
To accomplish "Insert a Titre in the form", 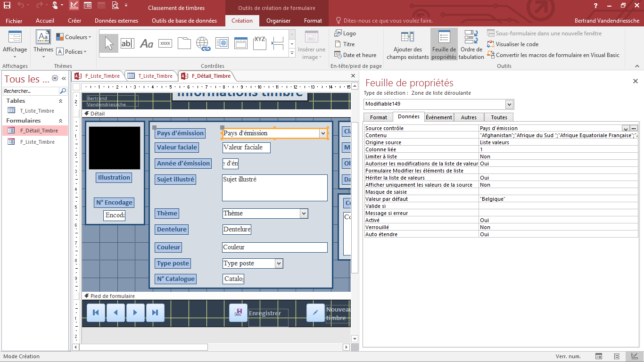I will click(x=345, y=44).
